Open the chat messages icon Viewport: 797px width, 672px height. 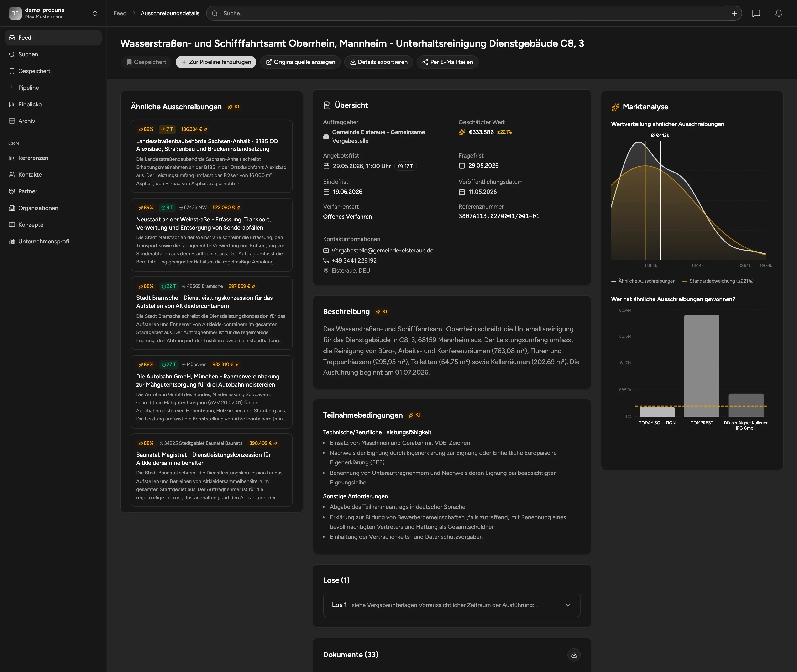[x=756, y=13]
